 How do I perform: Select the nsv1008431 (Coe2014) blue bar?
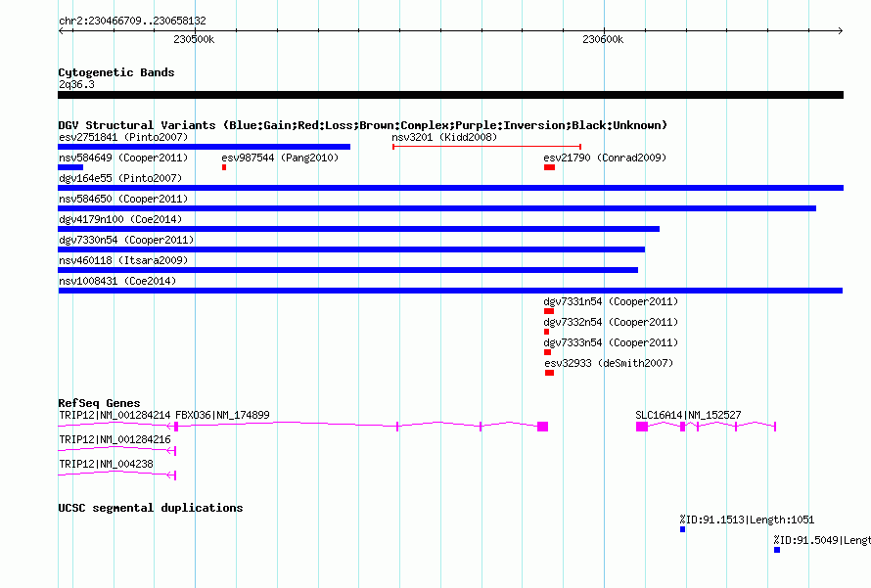click(450, 291)
